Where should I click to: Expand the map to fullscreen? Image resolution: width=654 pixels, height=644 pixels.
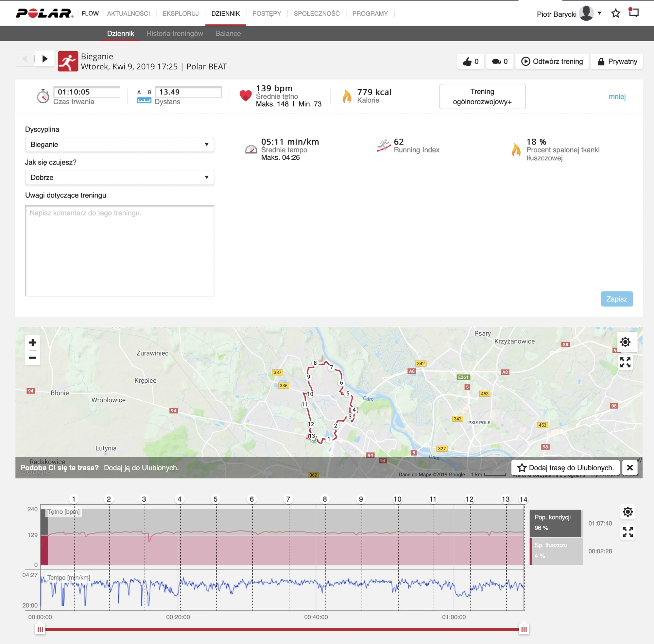(x=625, y=362)
